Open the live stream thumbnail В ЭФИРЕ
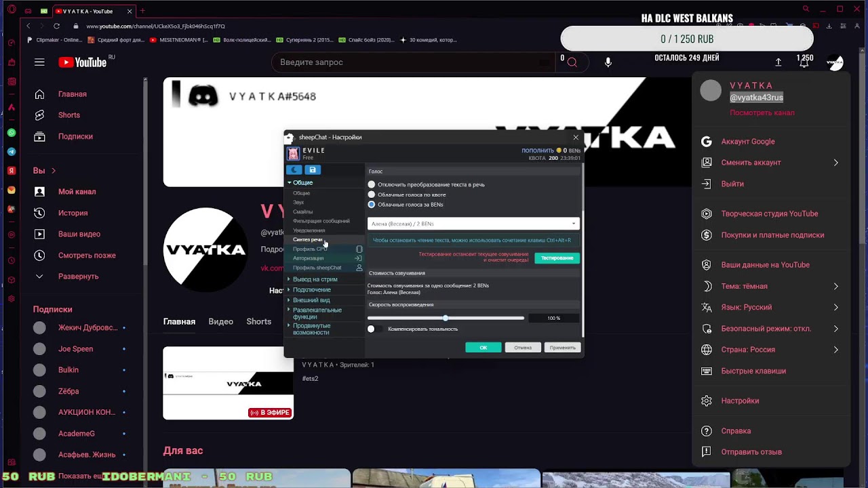Image resolution: width=868 pixels, height=488 pixels. point(228,383)
